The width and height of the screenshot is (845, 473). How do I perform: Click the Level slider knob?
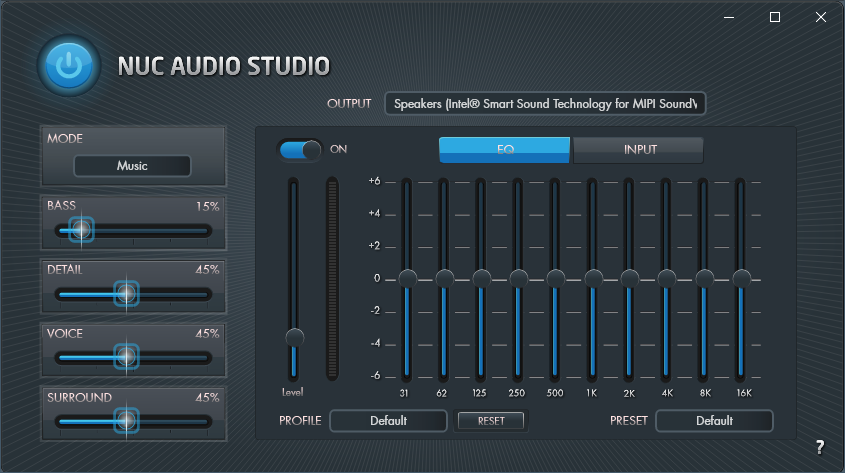[294, 337]
